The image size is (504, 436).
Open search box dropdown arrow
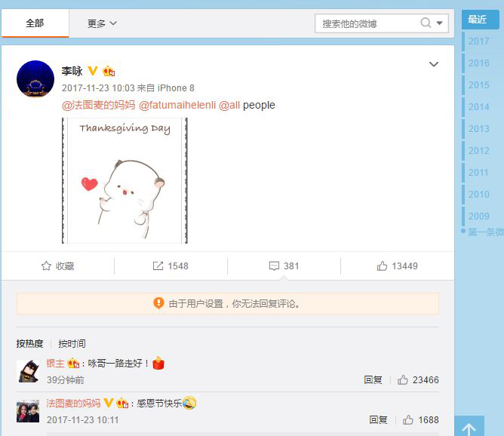(x=439, y=23)
